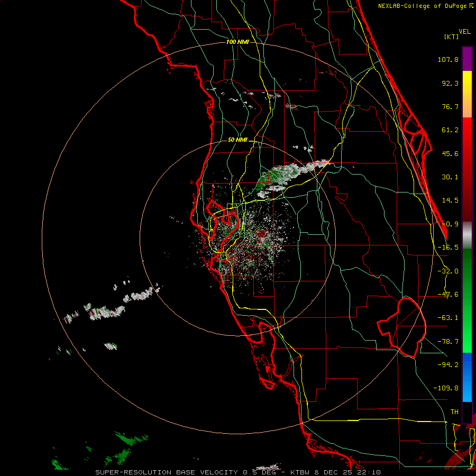Pick the blue segment of velocity color bar
This screenshot has width=476, height=476.
tap(467, 377)
